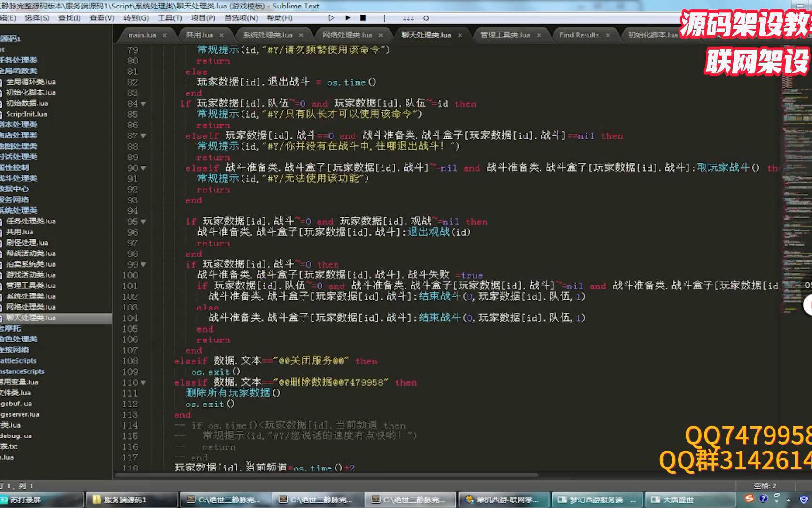Open 游戏活动类.lua in the sidebar
The image size is (812, 508).
(x=31, y=275)
